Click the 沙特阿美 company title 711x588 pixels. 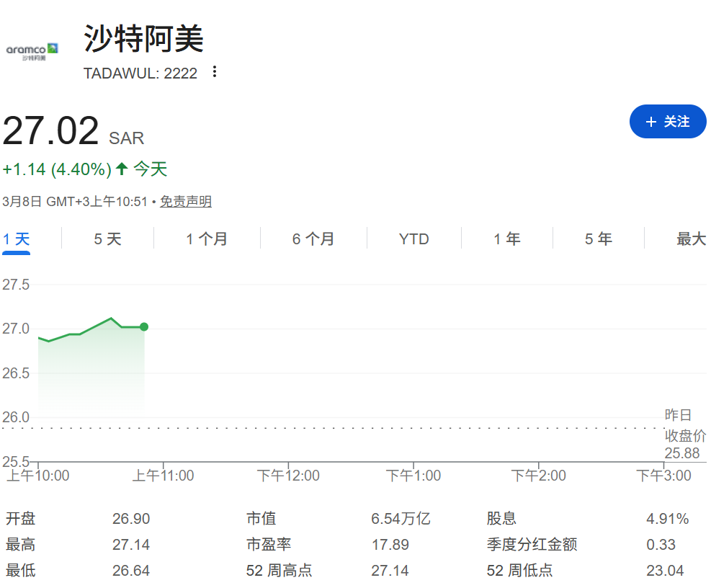coord(144,39)
